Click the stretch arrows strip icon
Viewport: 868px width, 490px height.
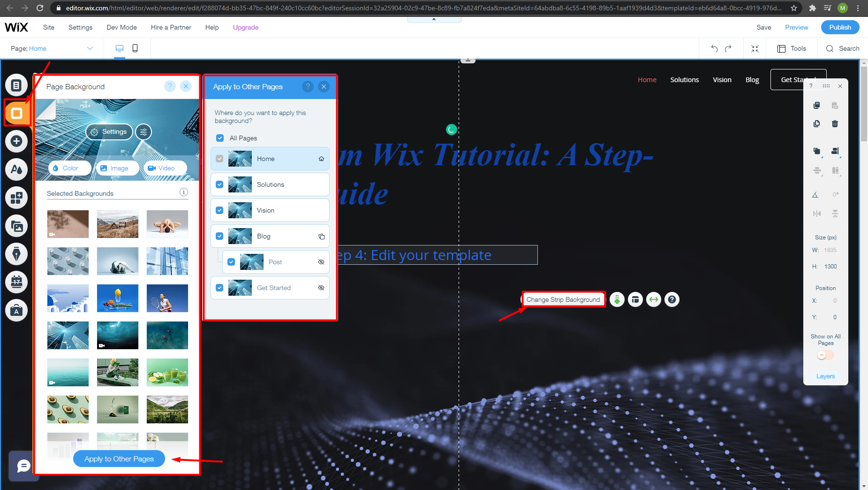click(x=654, y=299)
